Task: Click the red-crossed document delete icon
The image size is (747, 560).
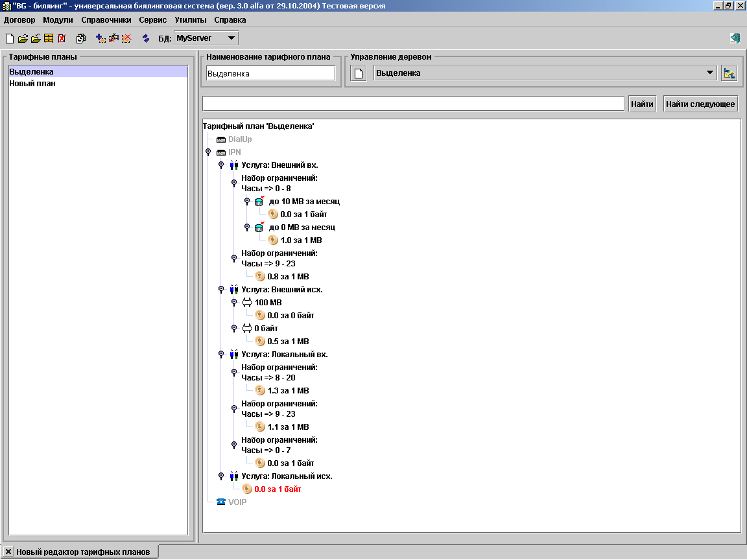Action: click(x=62, y=38)
